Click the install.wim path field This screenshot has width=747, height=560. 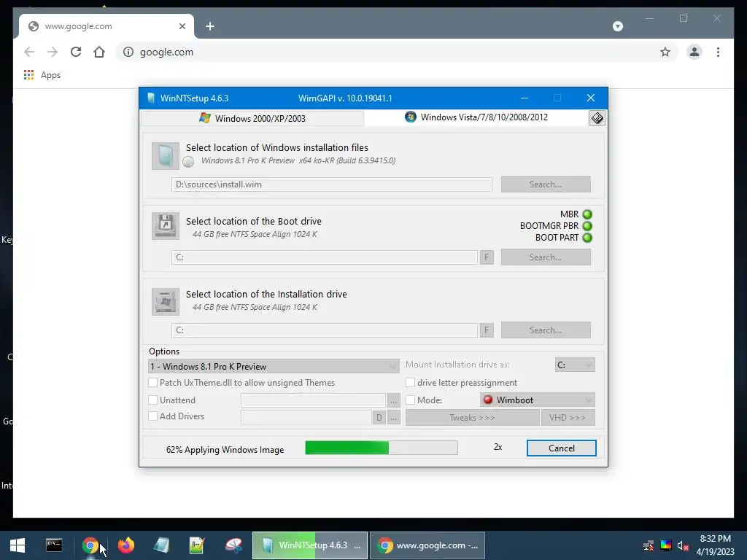[x=332, y=184]
